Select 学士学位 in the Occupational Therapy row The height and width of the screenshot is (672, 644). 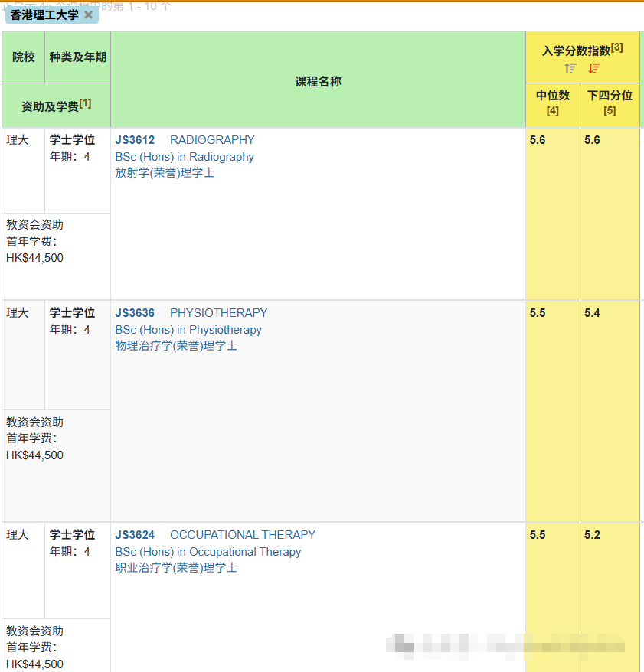[72, 535]
